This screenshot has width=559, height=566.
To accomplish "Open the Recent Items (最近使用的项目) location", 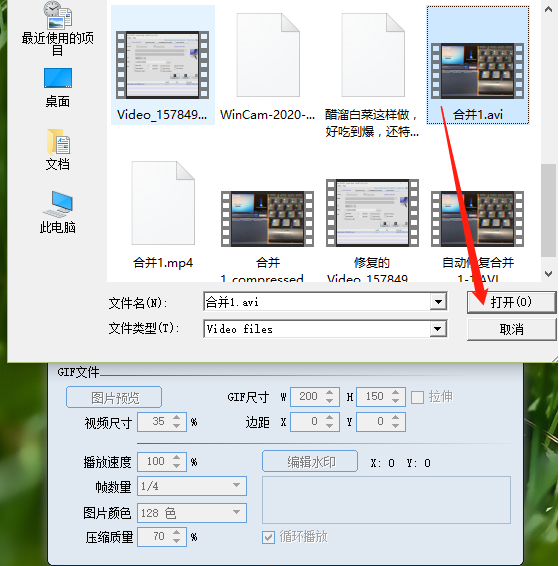I will click(x=57, y=28).
